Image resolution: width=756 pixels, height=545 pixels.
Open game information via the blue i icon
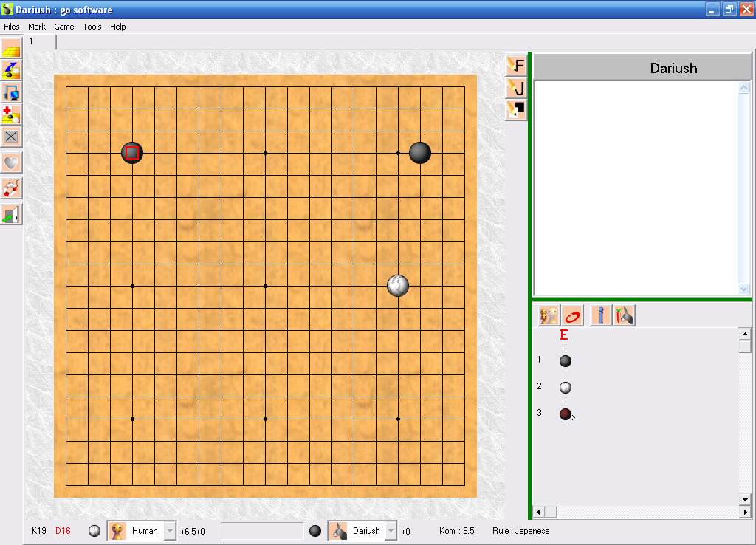(599, 315)
